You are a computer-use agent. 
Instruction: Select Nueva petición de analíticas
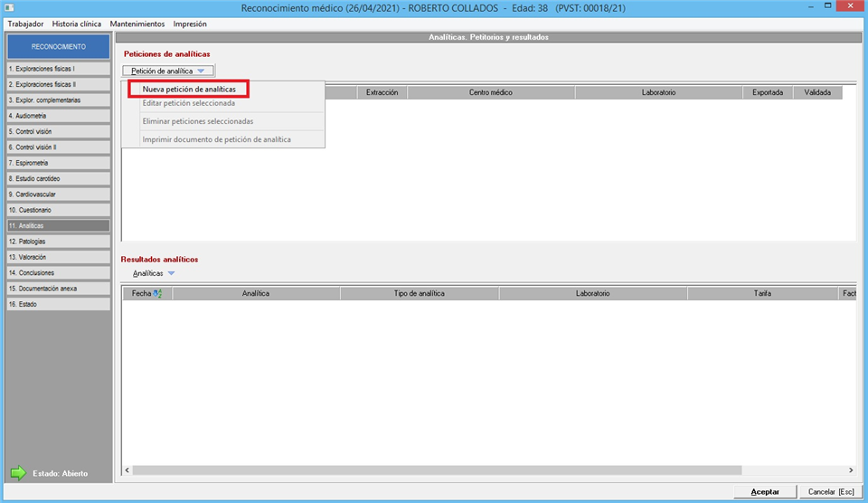[x=189, y=90]
